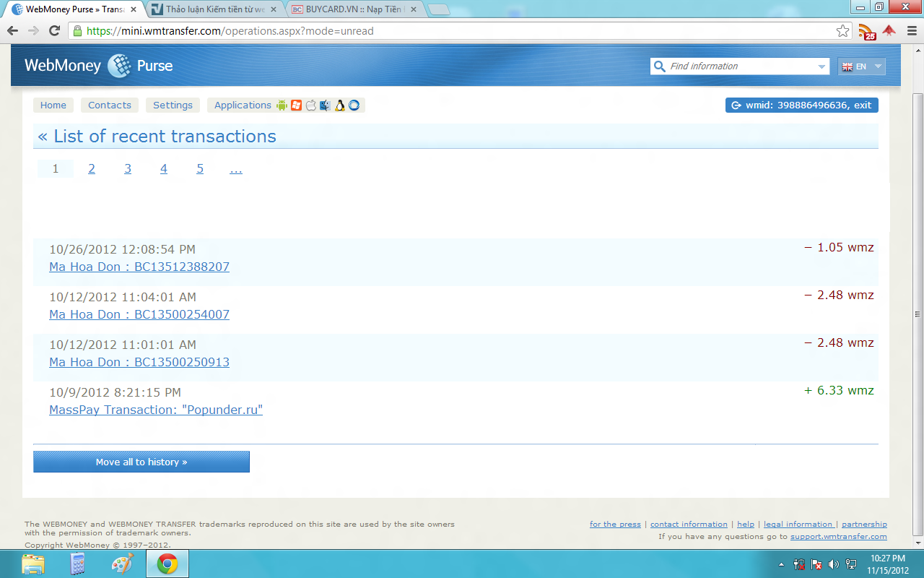Open the Mac Finder application icon
Image resolution: width=924 pixels, height=578 pixels.
coord(325,105)
